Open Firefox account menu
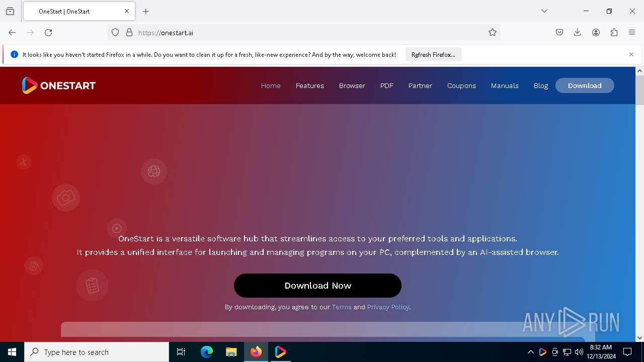Viewport: 644px width, 362px height. (596, 32)
